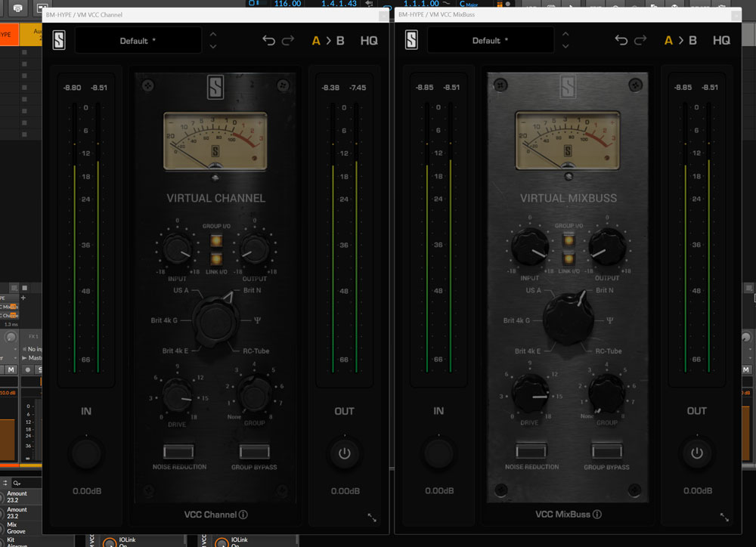This screenshot has height=547, width=756.
Task: Click the Slate logo in VCC MixBuss header
Action: [x=411, y=41]
